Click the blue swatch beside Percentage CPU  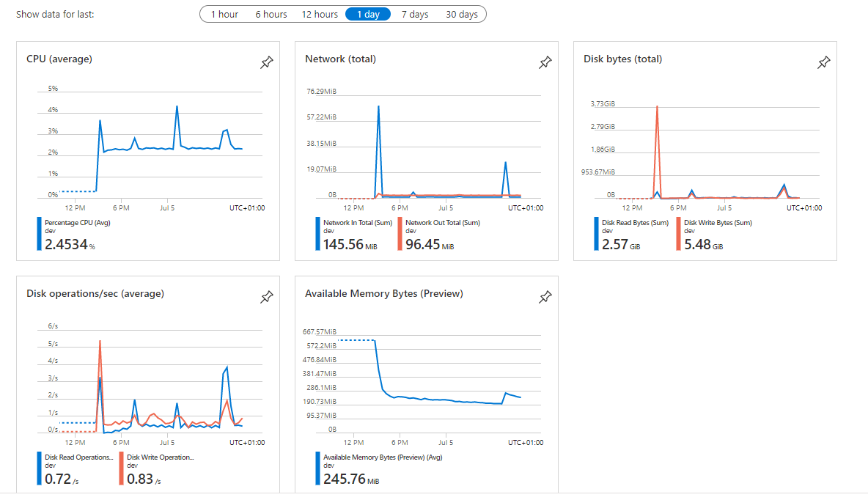click(39, 233)
